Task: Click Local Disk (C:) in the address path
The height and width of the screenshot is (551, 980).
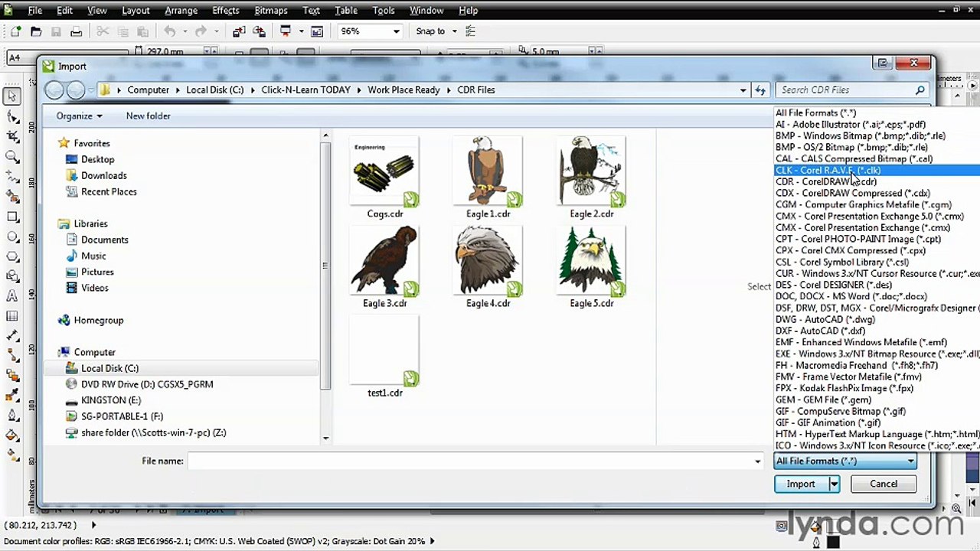Action: pos(215,90)
